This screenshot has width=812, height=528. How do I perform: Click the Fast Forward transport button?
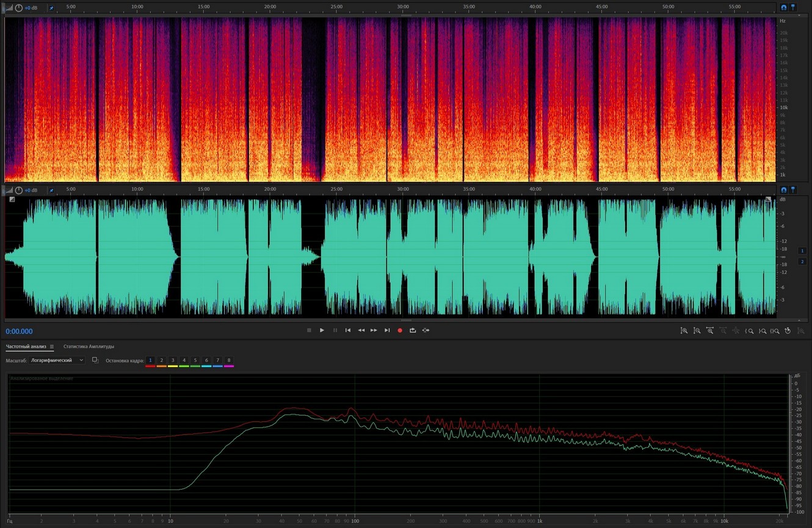374,330
